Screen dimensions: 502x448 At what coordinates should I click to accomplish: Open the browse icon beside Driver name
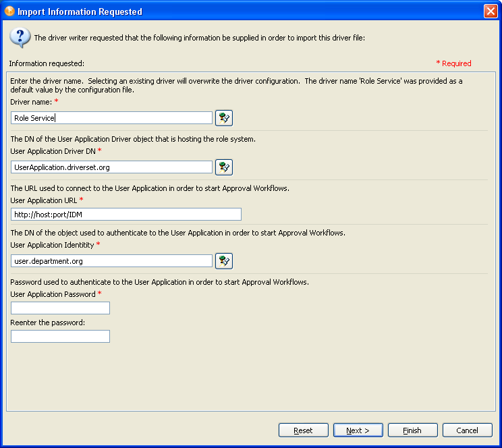[x=224, y=118]
